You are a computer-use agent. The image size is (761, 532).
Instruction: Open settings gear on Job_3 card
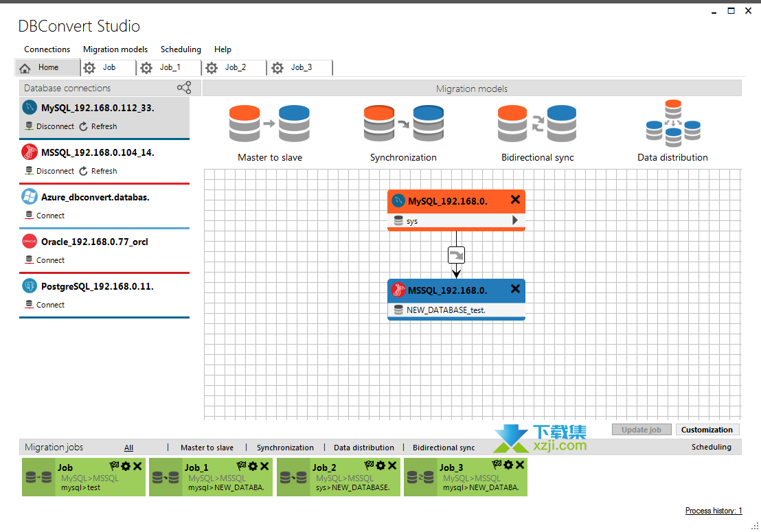(x=508, y=465)
